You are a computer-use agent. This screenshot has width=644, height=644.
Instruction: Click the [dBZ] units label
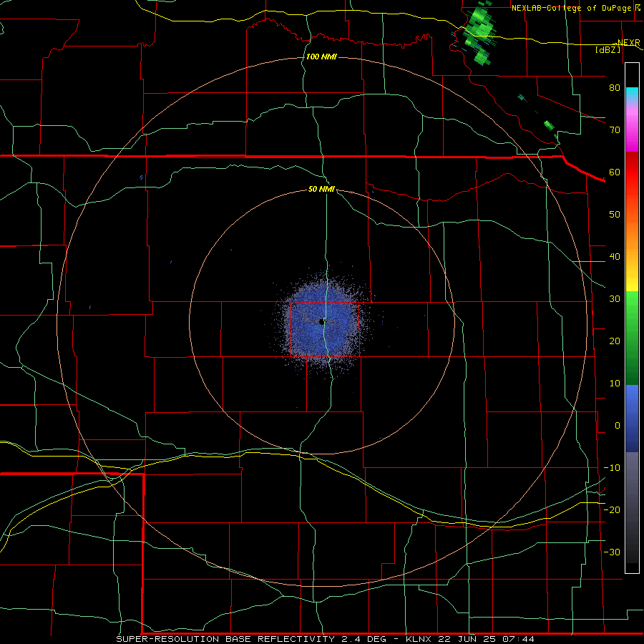[x=608, y=49]
